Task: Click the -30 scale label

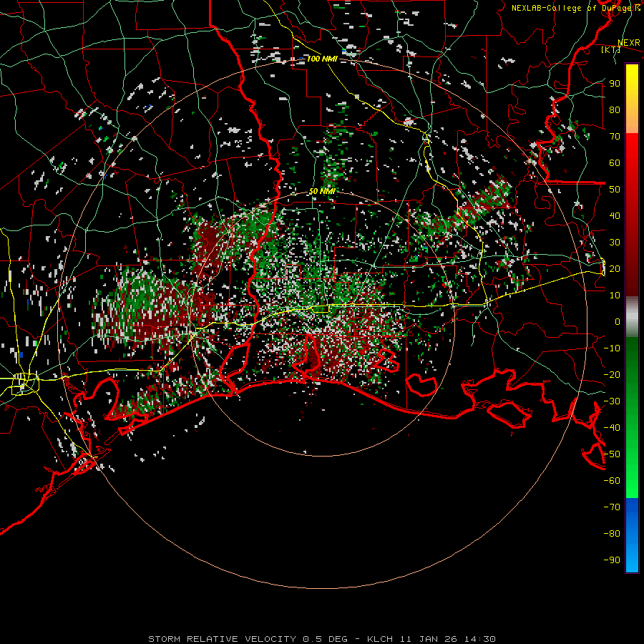Action: pyautogui.click(x=612, y=401)
